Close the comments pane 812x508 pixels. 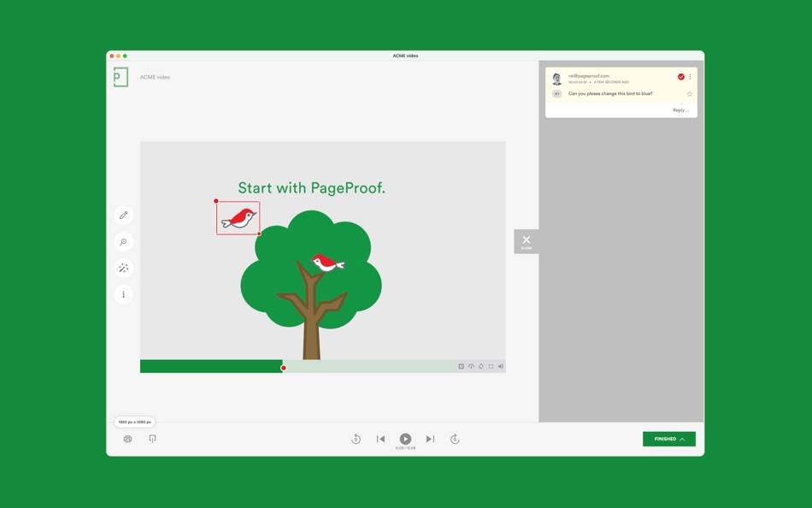[x=527, y=241]
